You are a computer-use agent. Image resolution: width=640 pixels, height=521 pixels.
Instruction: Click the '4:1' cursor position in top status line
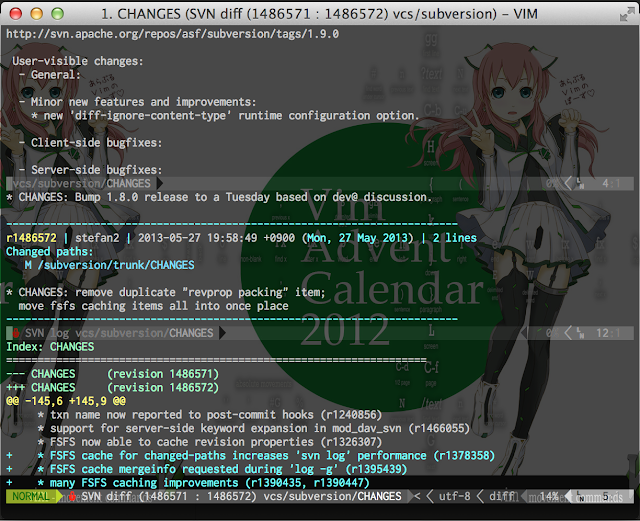point(611,184)
